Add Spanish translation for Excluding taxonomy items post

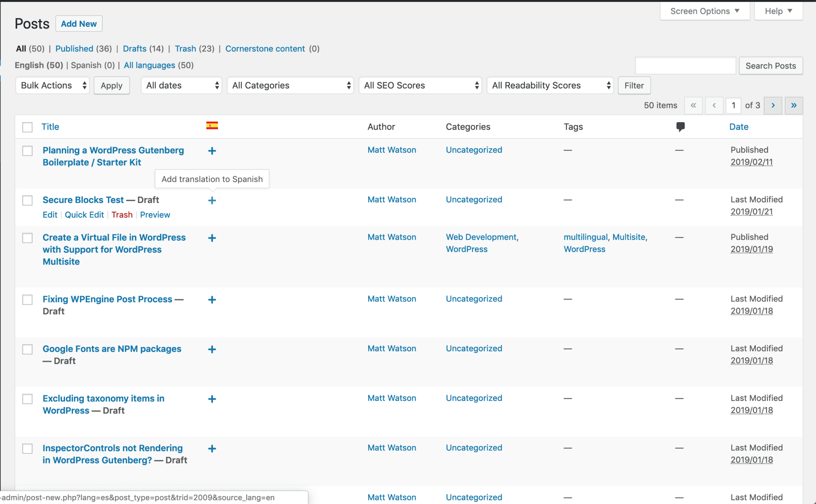click(212, 399)
